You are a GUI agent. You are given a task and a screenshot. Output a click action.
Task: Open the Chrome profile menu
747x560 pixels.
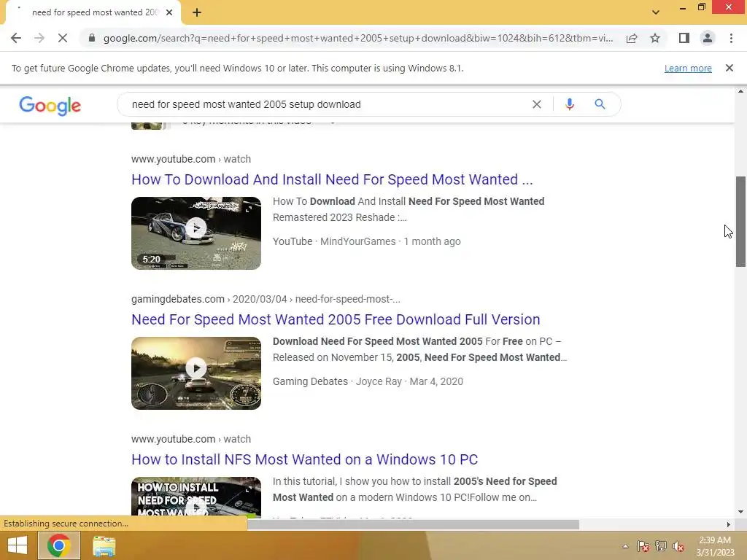708,38
